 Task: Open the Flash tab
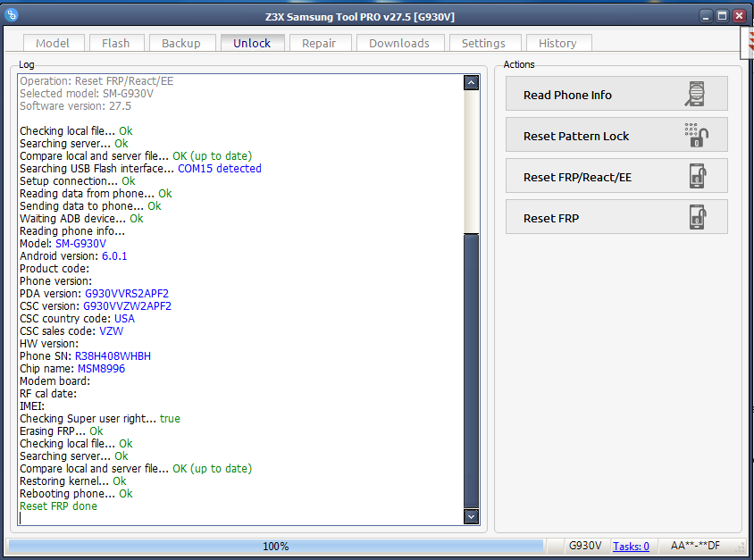click(116, 43)
